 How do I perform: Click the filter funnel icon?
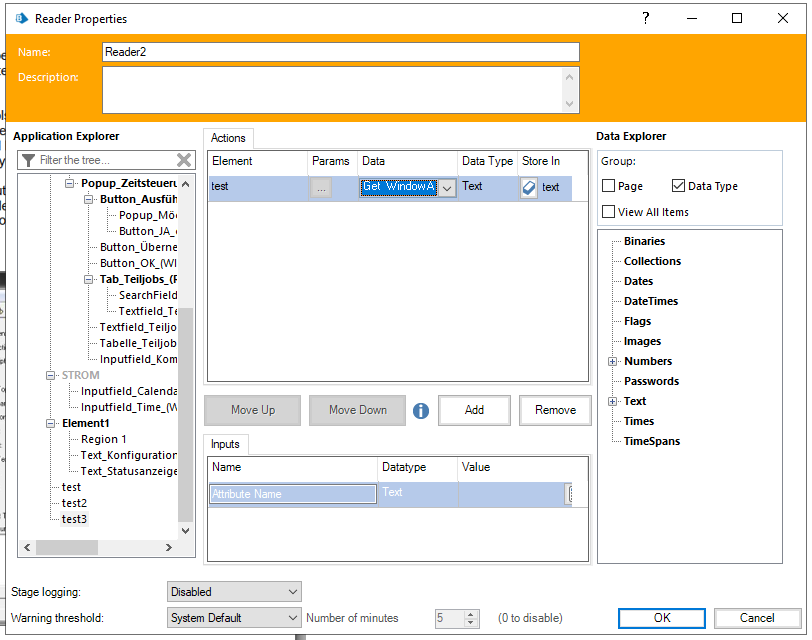[x=29, y=160]
